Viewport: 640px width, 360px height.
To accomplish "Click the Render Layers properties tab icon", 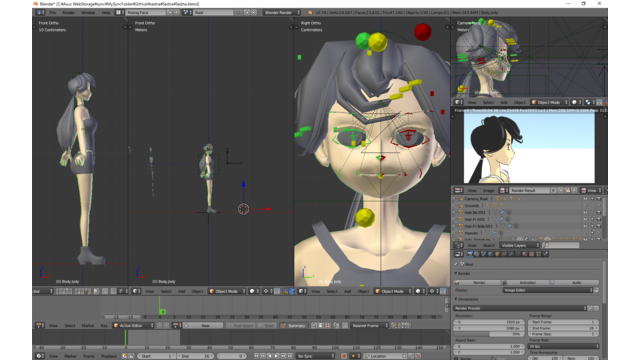I will tap(476, 254).
